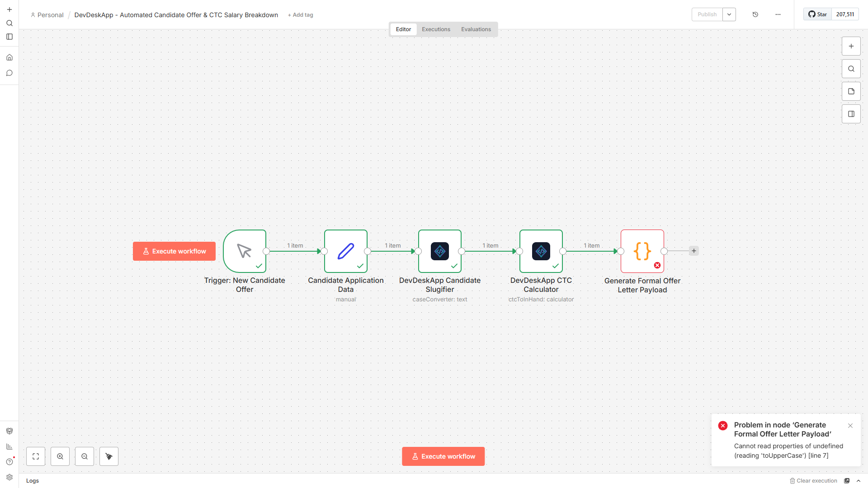Open the three-dot workflow options menu
868x488 pixels.
[778, 14]
